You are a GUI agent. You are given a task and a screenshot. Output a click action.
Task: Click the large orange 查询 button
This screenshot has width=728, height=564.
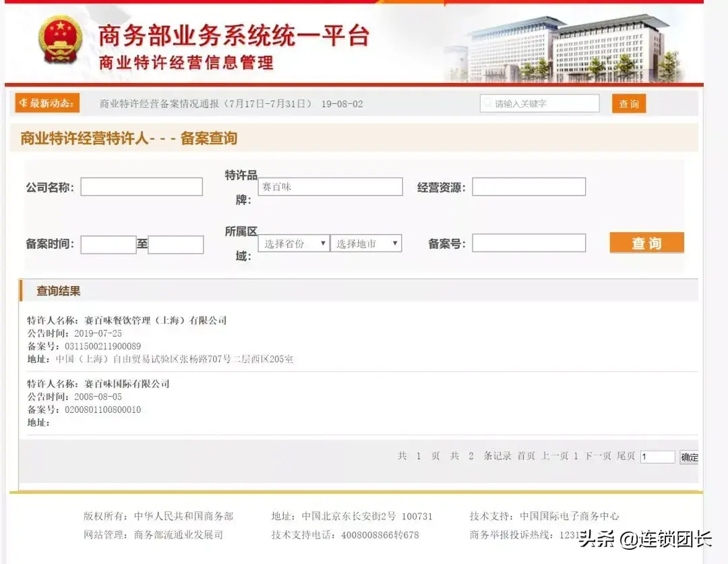point(646,242)
